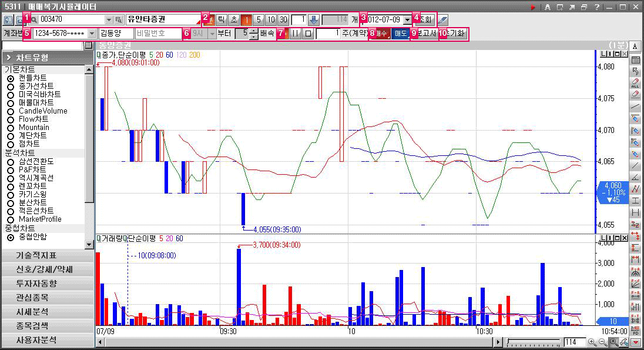Click the 매도 sell button
This screenshot has height=350, width=644.
coord(400,34)
